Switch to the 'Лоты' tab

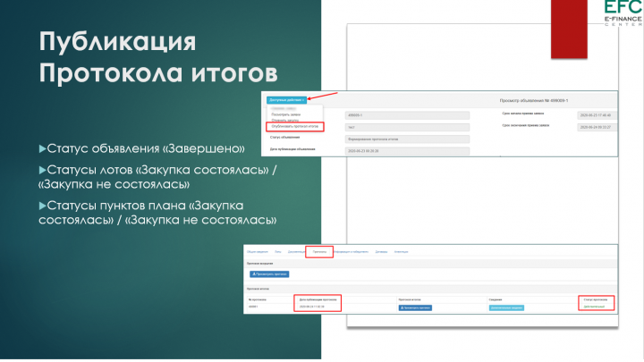click(x=278, y=252)
